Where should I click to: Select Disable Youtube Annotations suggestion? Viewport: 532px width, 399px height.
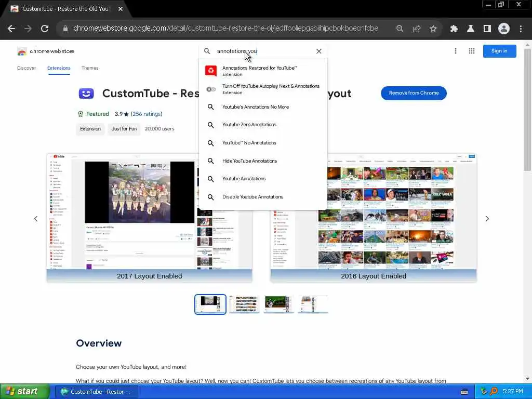click(x=263, y=197)
